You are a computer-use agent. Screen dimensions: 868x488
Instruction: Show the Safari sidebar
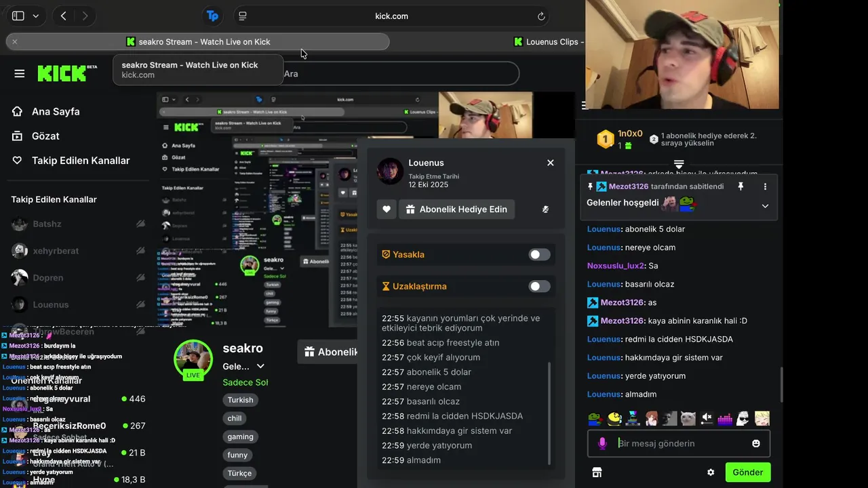[18, 16]
